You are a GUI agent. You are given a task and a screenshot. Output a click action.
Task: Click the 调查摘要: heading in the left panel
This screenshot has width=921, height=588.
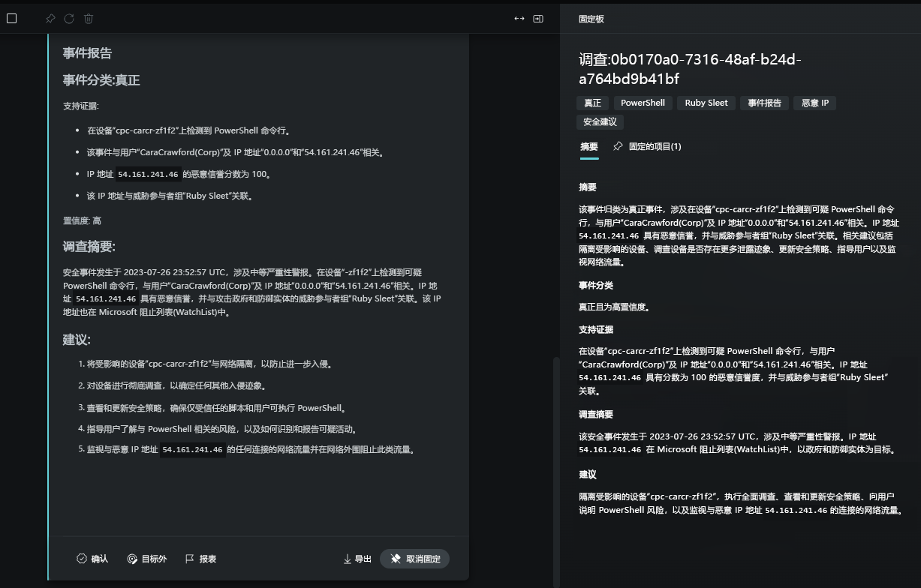click(x=89, y=247)
